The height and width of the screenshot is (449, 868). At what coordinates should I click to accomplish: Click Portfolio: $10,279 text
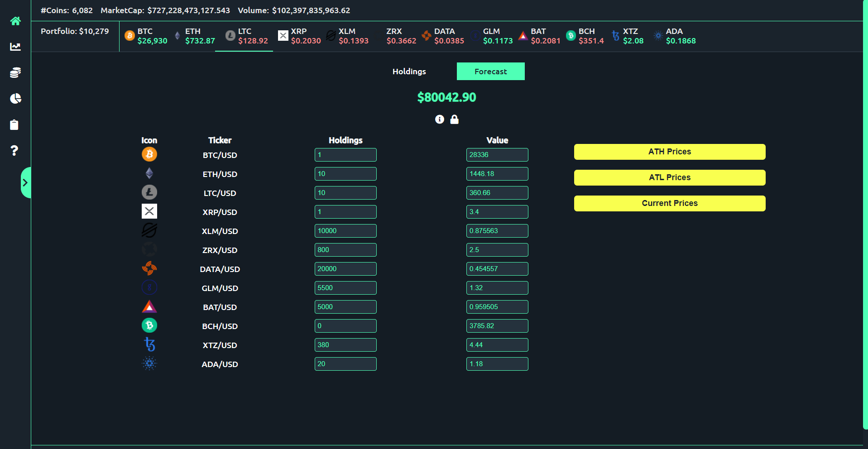(75, 31)
